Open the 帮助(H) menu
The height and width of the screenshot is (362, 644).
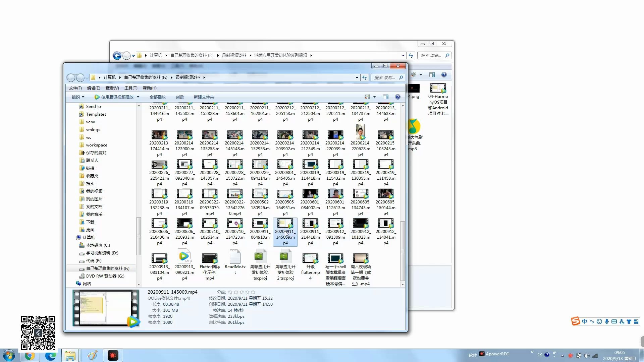[x=150, y=88]
